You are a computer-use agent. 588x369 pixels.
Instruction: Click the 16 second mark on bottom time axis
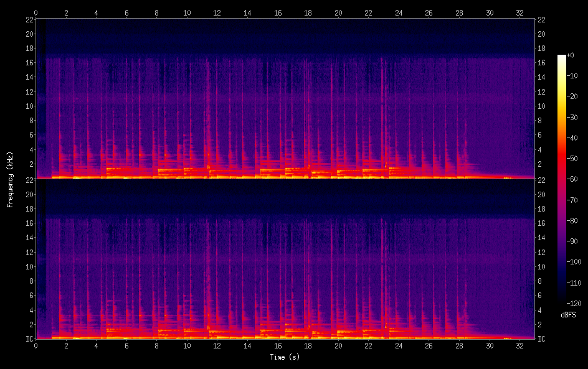coord(278,345)
